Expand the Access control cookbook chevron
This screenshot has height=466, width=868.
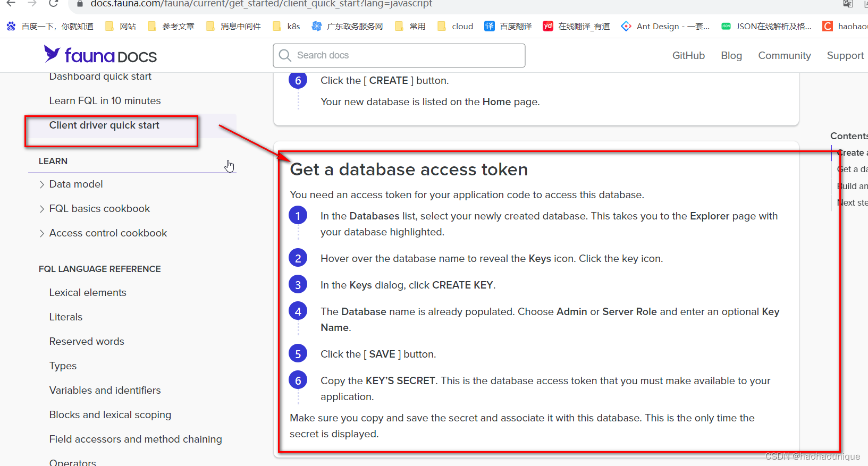[42, 233]
